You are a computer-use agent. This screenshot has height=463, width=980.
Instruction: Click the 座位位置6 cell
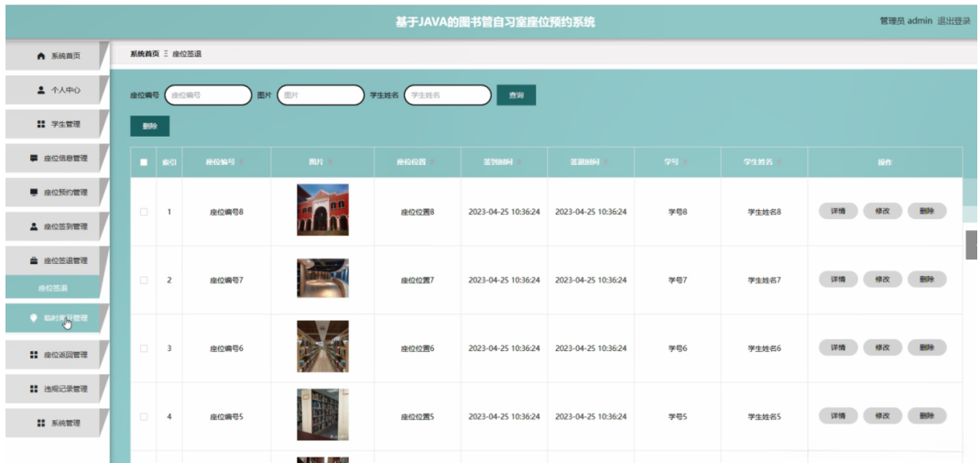[x=418, y=348]
